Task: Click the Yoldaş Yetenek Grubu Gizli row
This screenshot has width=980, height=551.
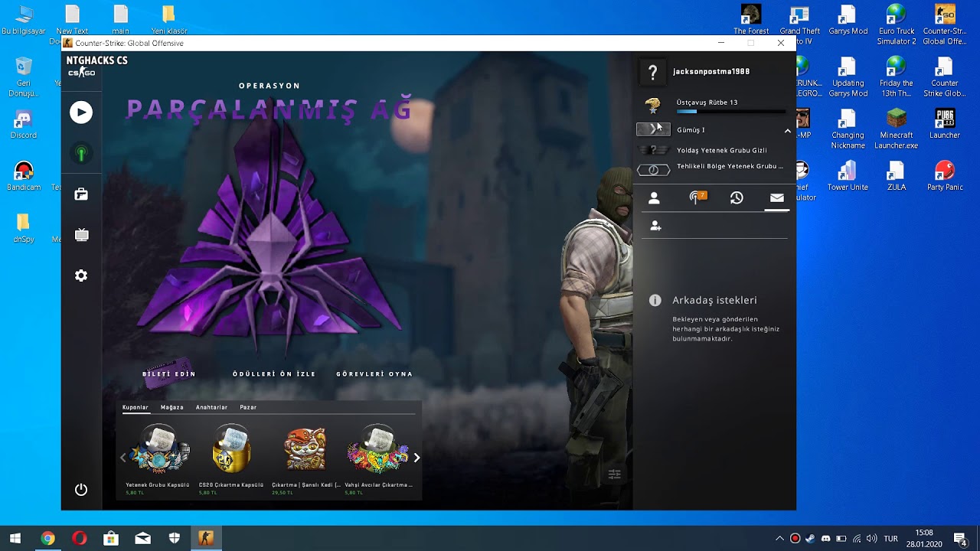Action: click(x=714, y=150)
